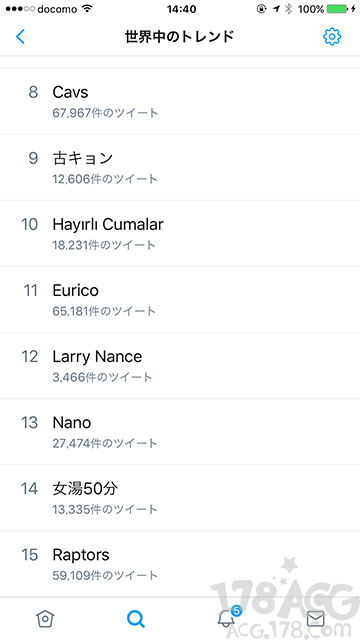Tap the 女湯50分 trend

pos(180,498)
